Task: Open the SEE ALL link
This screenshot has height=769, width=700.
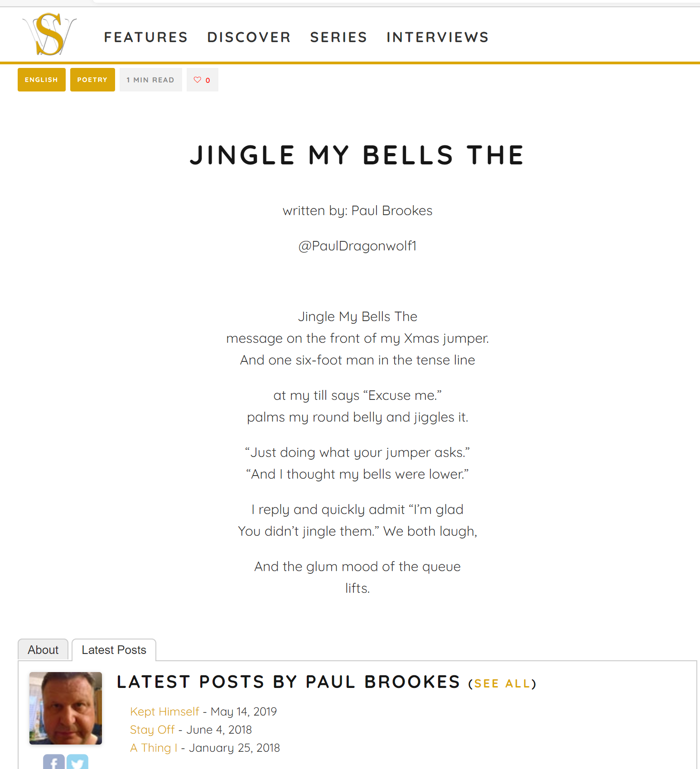Action: coord(502,683)
